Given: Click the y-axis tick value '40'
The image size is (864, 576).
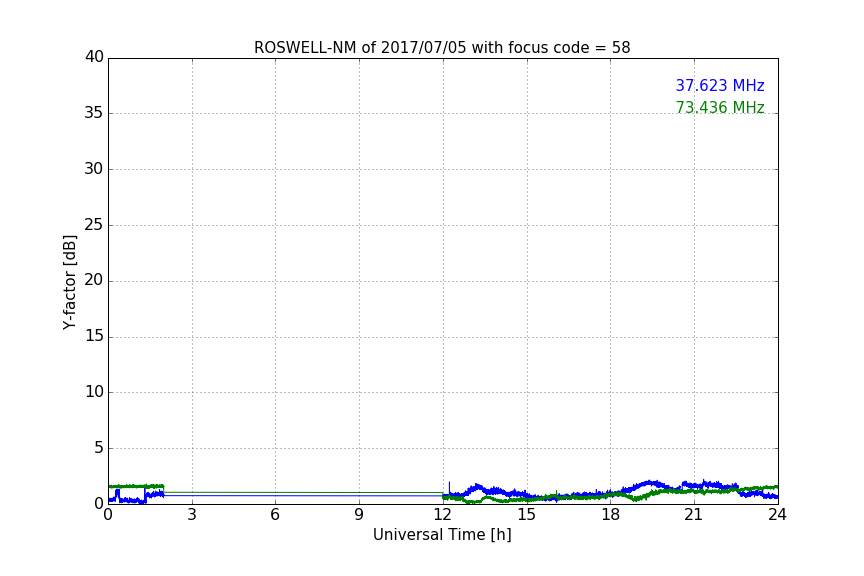Looking at the screenshot, I should 94,57.
